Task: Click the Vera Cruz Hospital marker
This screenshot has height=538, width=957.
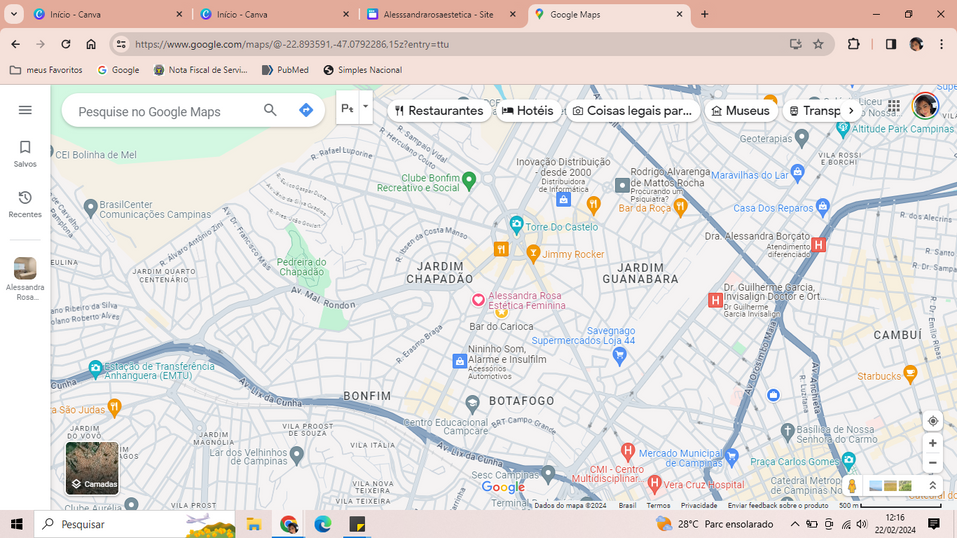Action: (654, 484)
